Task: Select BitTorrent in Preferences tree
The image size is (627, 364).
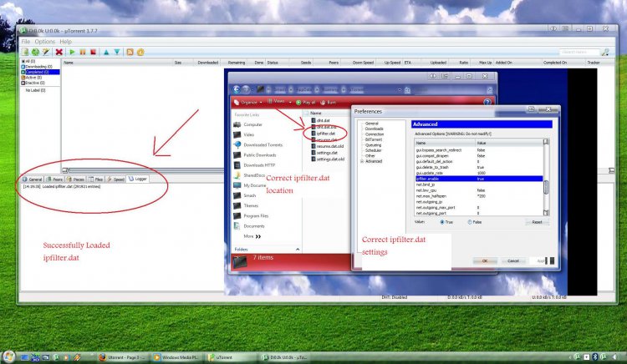Action: tap(374, 139)
